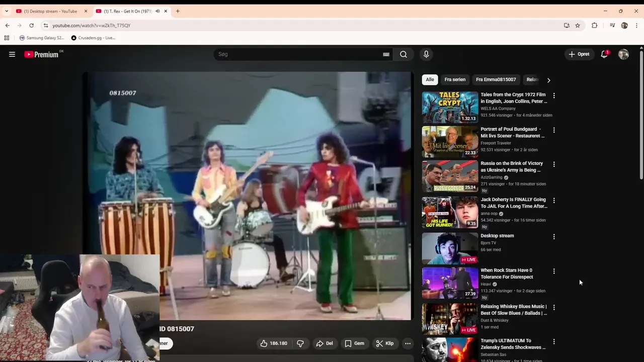Viewport: 644px width, 362px height.
Task: Dislike the video with thumbs-down icon
Action: (x=300, y=343)
